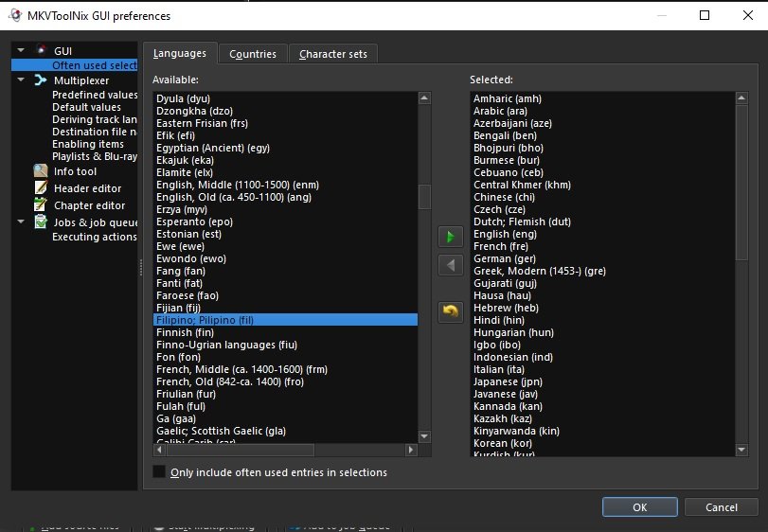Select 'Gaelic; Scottish Gaelic (gla)' entry
768x532 pixels.
(286, 431)
